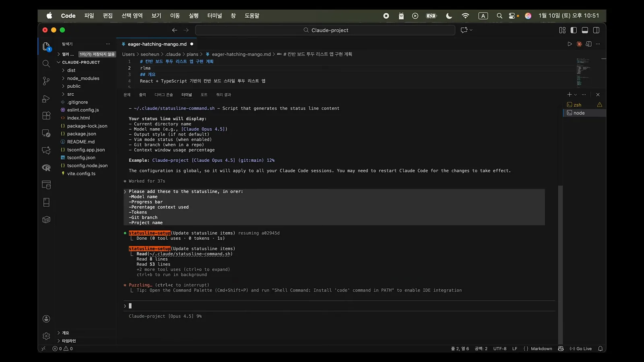The image size is (644, 362).
Task: Select the node terminal in terminal list
Action: pos(584,113)
